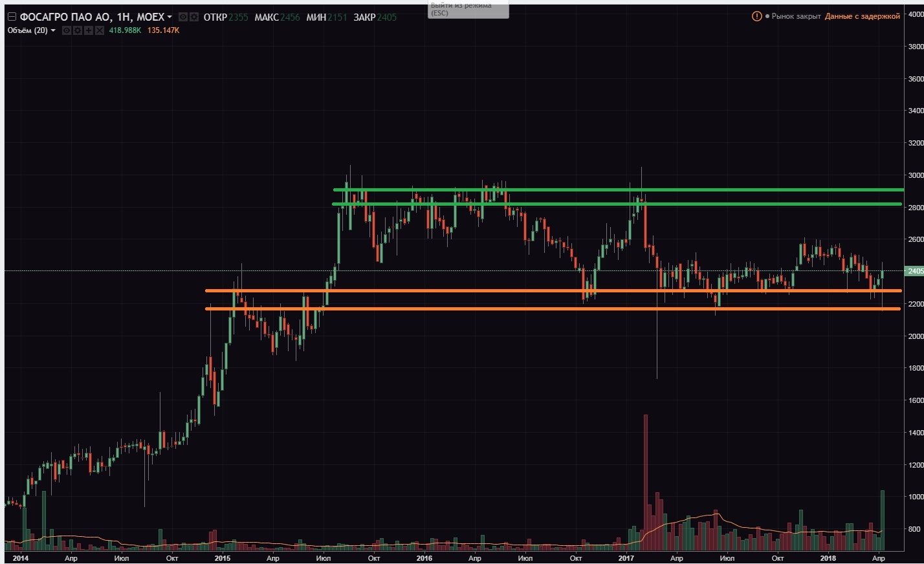The width and height of the screenshot is (924, 564).
Task: Click the 3000 level on price scale
Action: pyautogui.click(x=915, y=175)
